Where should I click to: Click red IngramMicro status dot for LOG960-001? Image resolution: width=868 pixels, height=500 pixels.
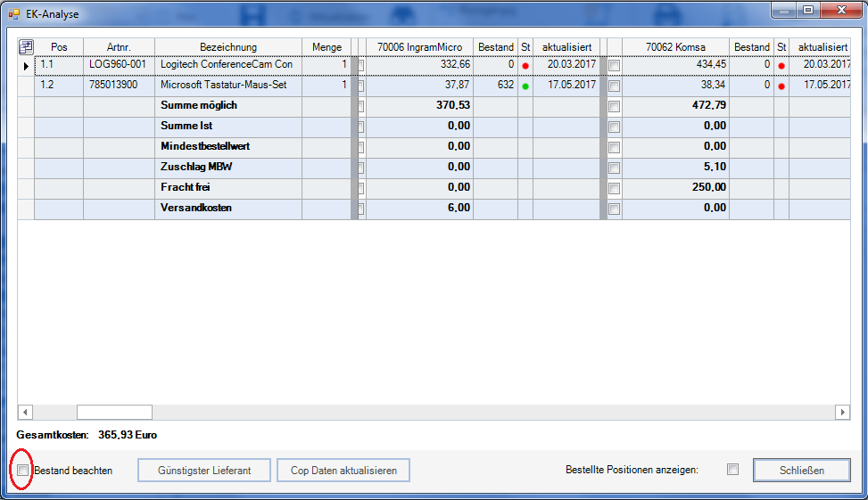point(525,66)
